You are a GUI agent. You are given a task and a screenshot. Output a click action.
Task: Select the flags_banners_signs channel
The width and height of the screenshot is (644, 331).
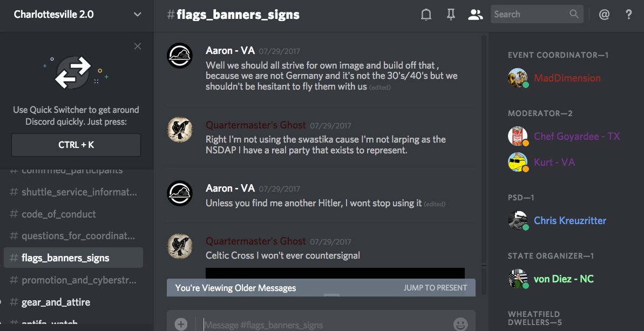65,258
